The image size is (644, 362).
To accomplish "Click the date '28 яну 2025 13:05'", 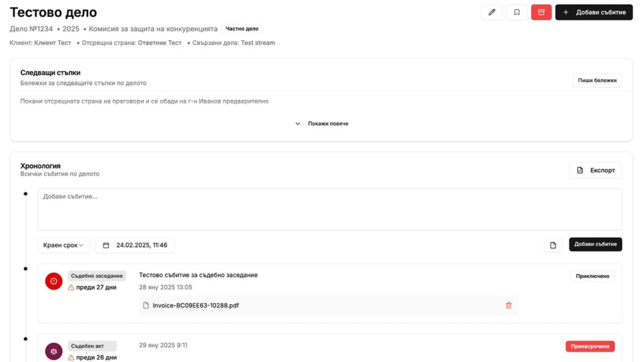I will click(166, 287).
